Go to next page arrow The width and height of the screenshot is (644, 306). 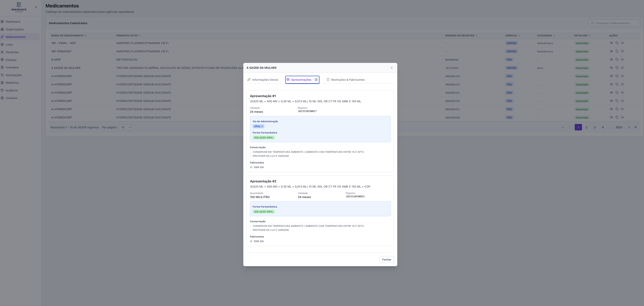(629, 127)
